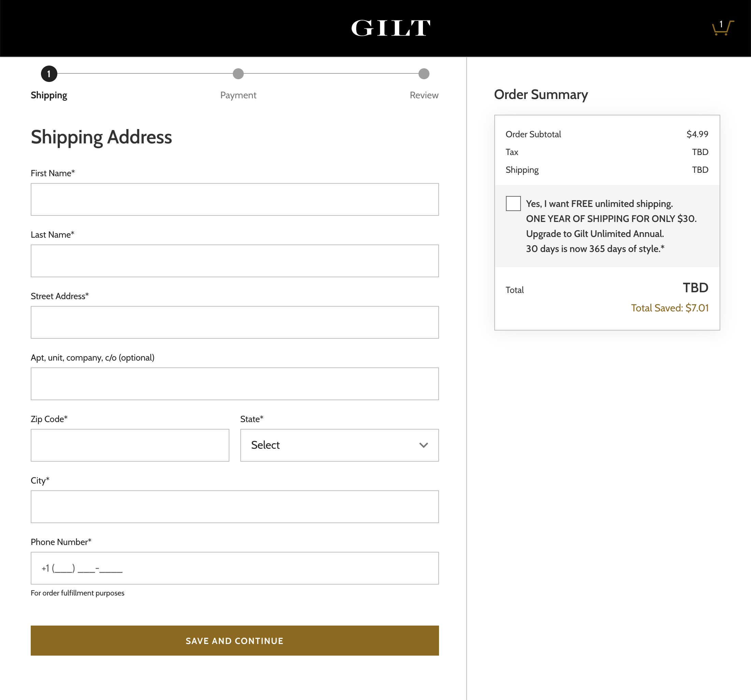
Task: Click the GILT logo
Action: (x=391, y=28)
